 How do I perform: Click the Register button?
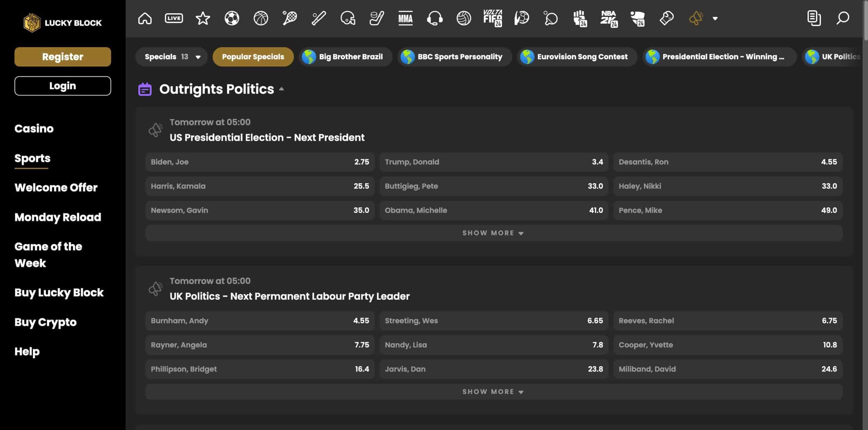tap(63, 57)
